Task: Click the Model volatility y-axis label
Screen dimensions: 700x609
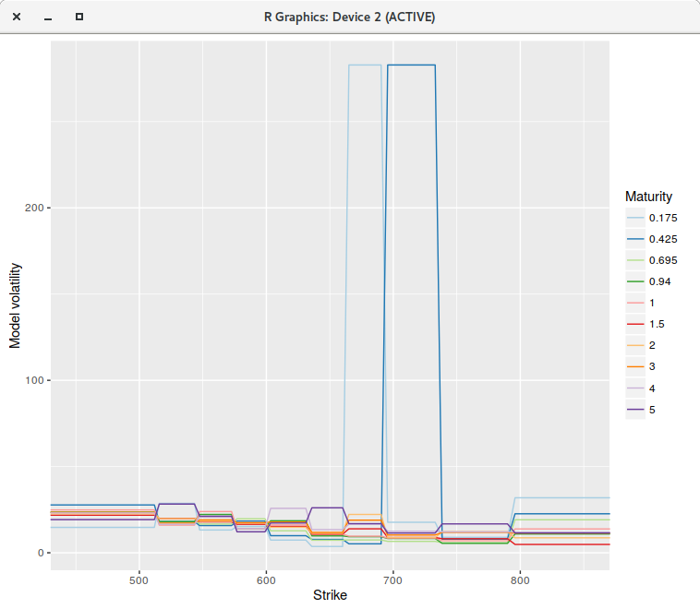Action: tap(15, 305)
